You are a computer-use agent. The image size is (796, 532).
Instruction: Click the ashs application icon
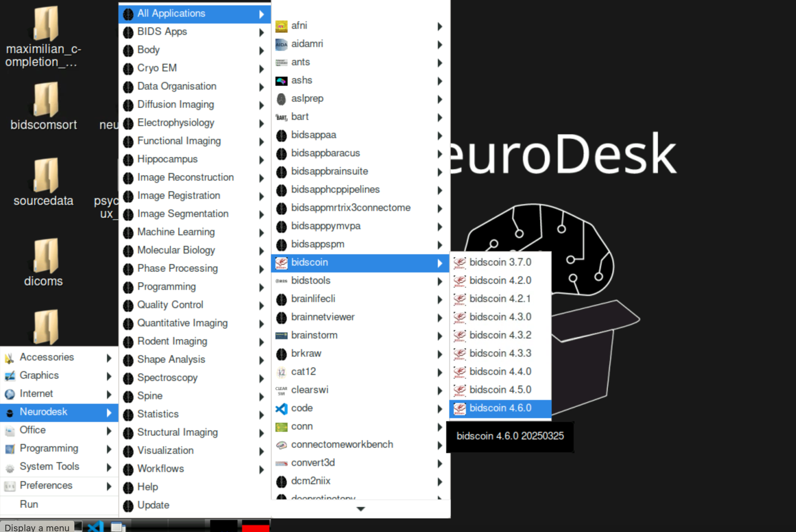(x=281, y=81)
